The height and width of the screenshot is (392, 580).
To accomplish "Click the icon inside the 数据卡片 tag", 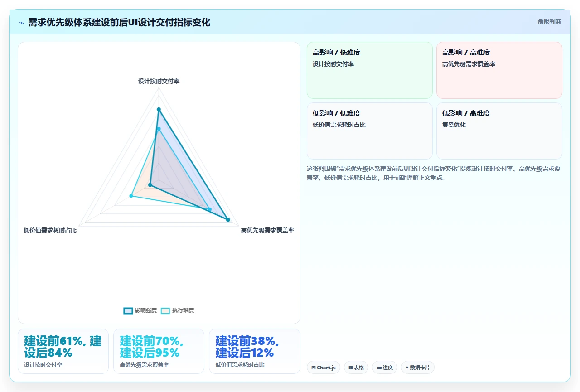I will point(407,368).
